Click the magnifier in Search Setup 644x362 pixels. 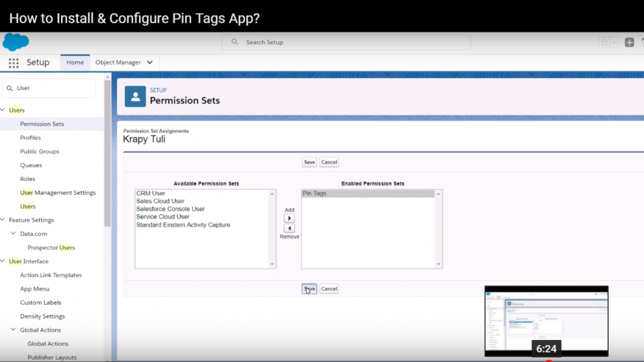[235, 42]
